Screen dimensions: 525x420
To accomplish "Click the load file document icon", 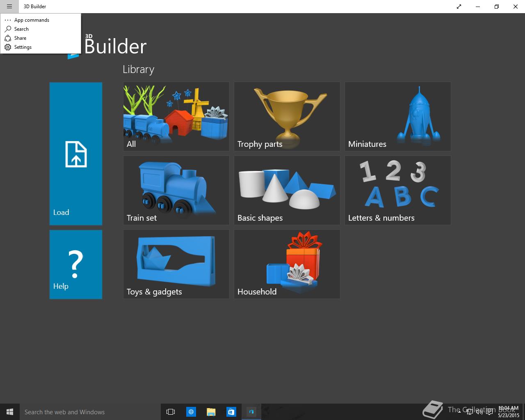I will coord(76,154).
